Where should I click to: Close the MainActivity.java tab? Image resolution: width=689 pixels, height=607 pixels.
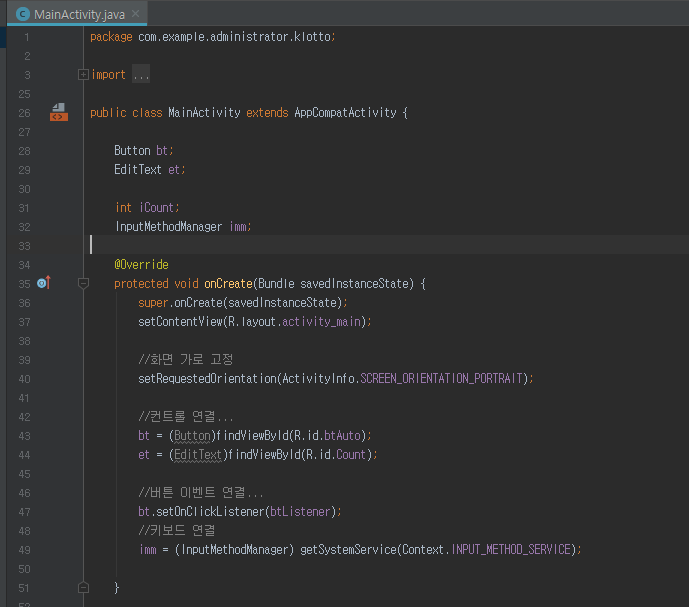(136, 14)
